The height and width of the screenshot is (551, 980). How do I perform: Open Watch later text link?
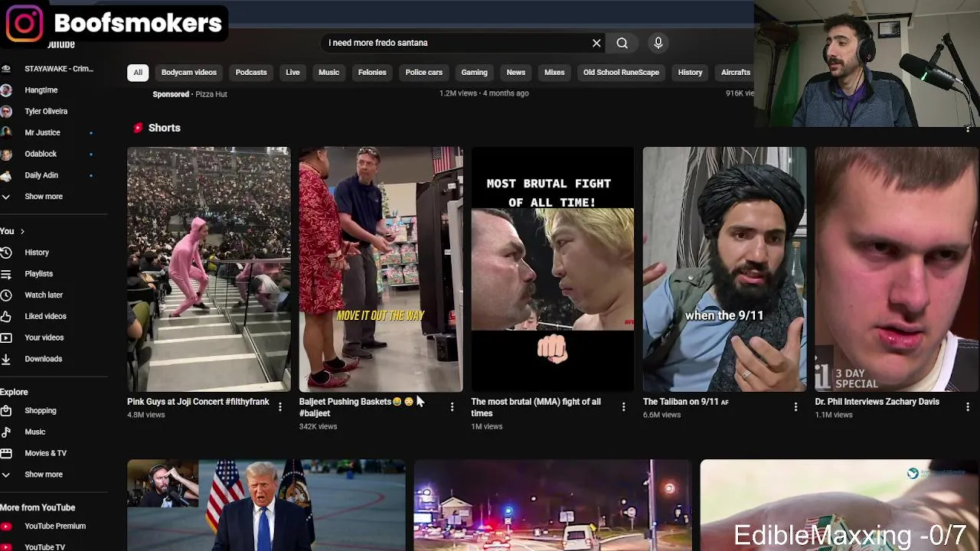tap(44, 295)
